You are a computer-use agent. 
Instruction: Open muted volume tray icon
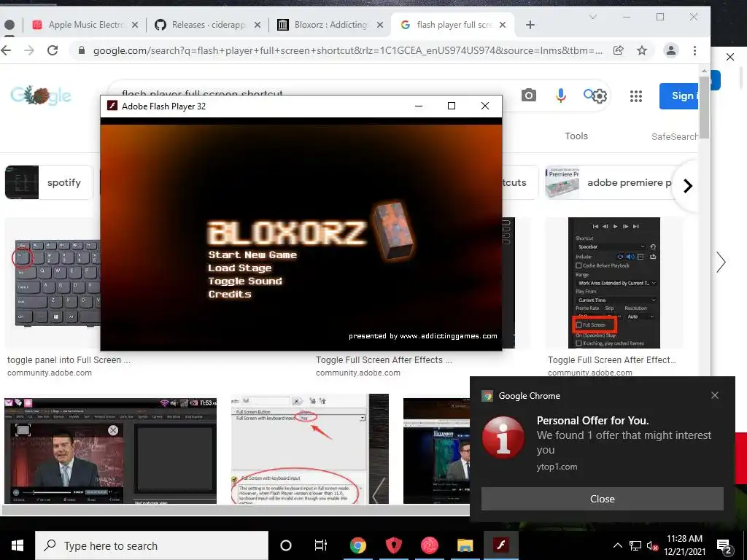click(x=653, y=545)
